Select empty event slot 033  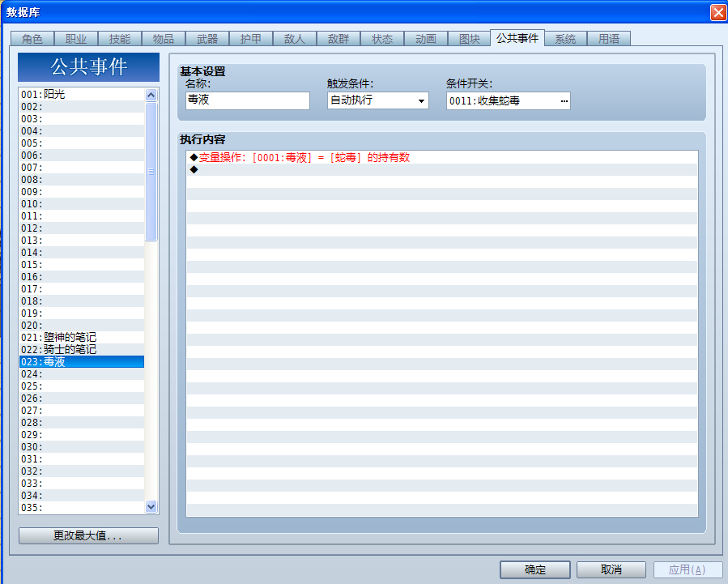pyautogui.click(x=82, y=484)
